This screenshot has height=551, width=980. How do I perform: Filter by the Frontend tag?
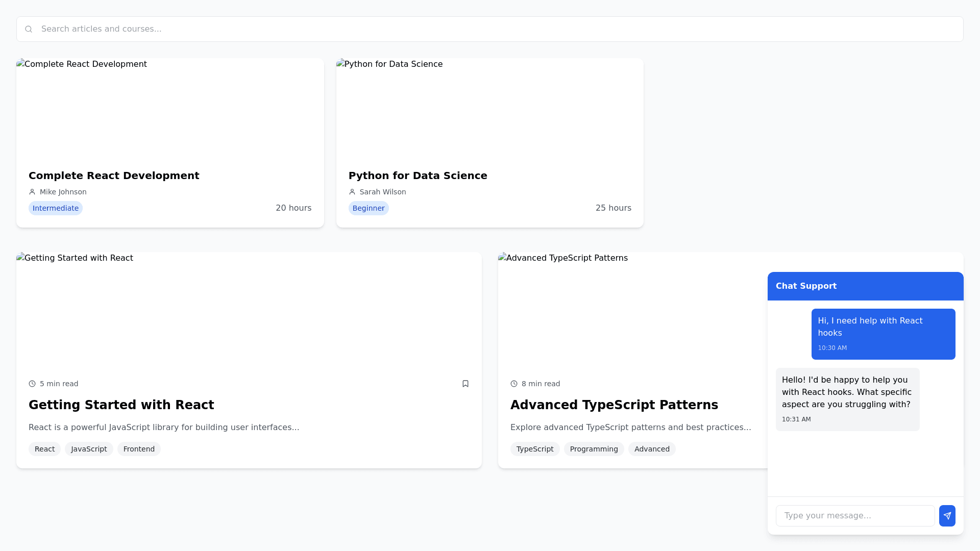click(x=139, y=449)
